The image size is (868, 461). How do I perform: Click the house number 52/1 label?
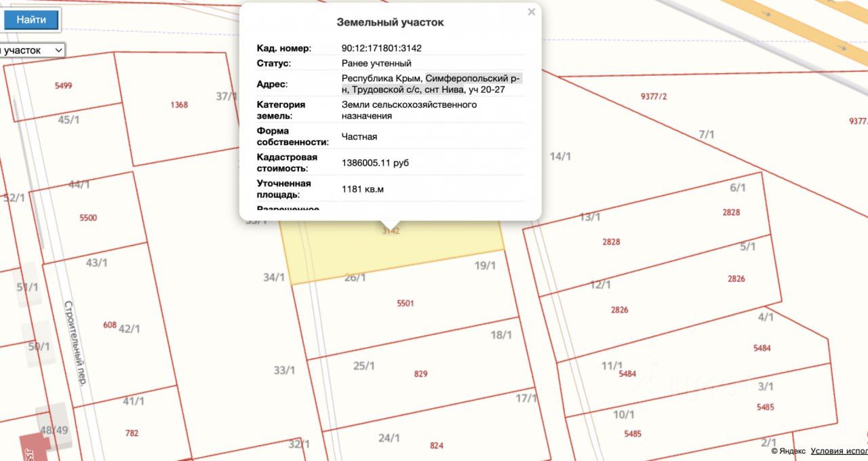point(14,198)
